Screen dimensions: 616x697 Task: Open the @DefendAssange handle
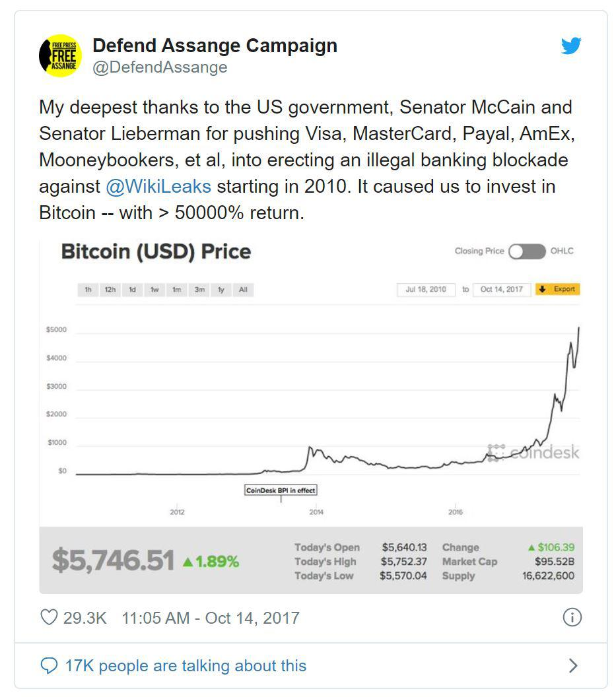[x=160, y=67]
